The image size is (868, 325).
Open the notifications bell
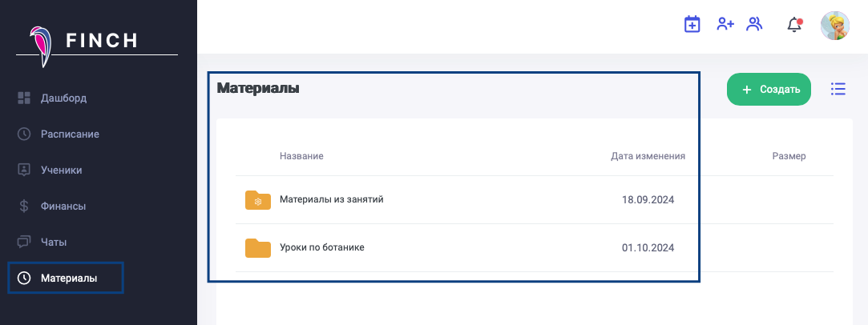[x=794, y=25]
